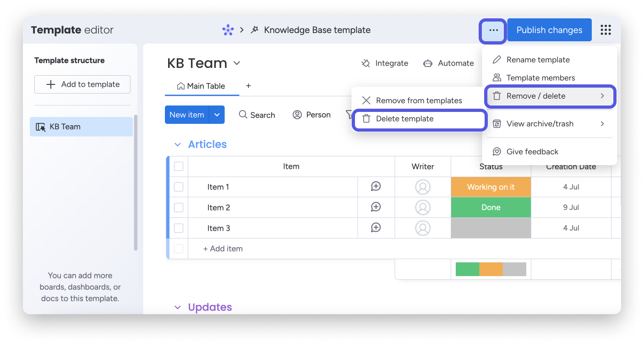Image resolution: width=644 pixels, height=344 pixels.
Task: Click the Automate icon
Action: [x=428, y=63]
